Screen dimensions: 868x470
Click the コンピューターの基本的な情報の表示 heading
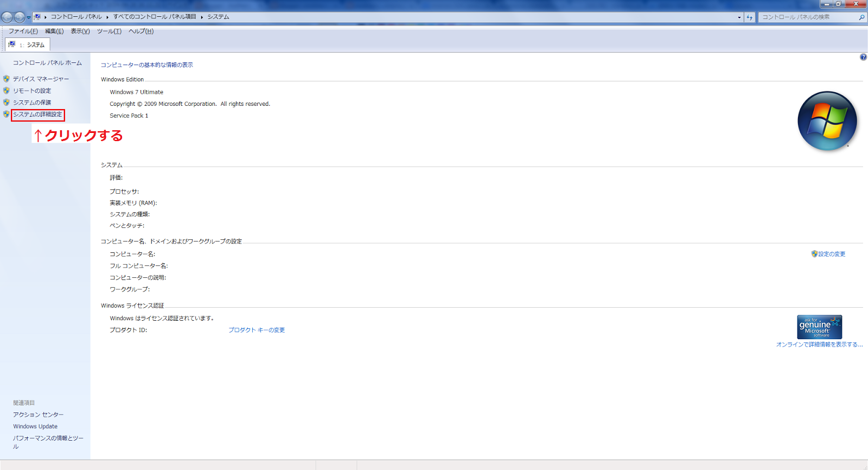tap(146, 65)
